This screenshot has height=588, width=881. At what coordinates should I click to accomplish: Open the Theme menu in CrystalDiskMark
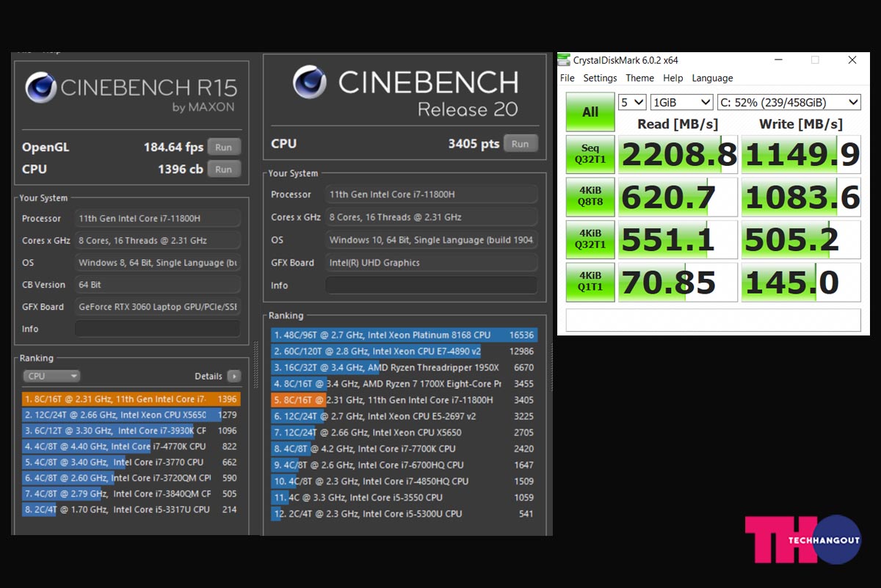(639, 78)
